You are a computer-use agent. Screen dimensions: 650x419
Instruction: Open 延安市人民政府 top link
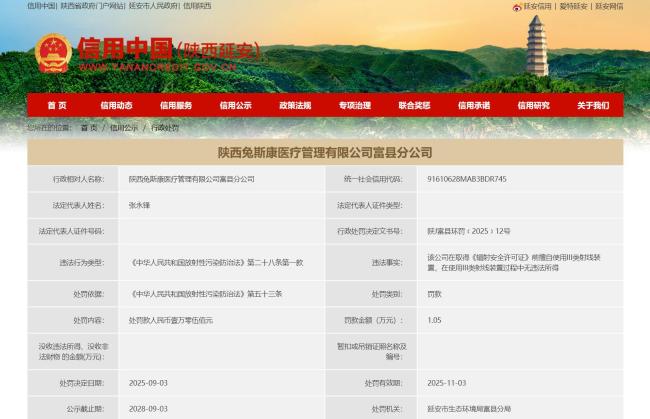pos(153,6)
